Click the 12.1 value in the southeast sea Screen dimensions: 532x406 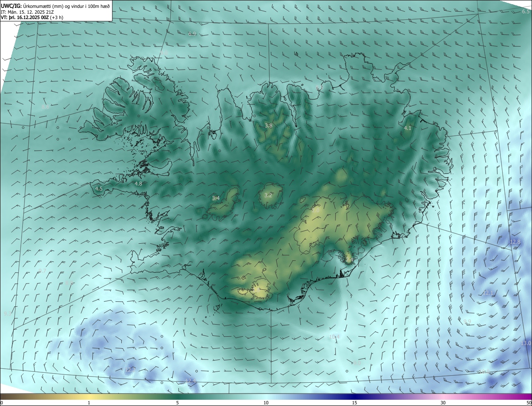pos(488,293)
